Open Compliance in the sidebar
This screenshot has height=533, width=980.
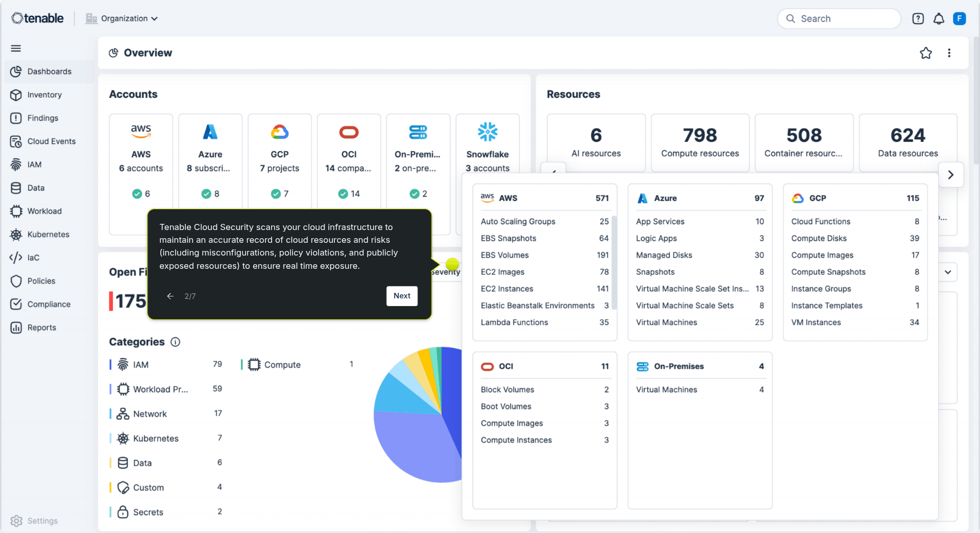click(49, 304)
